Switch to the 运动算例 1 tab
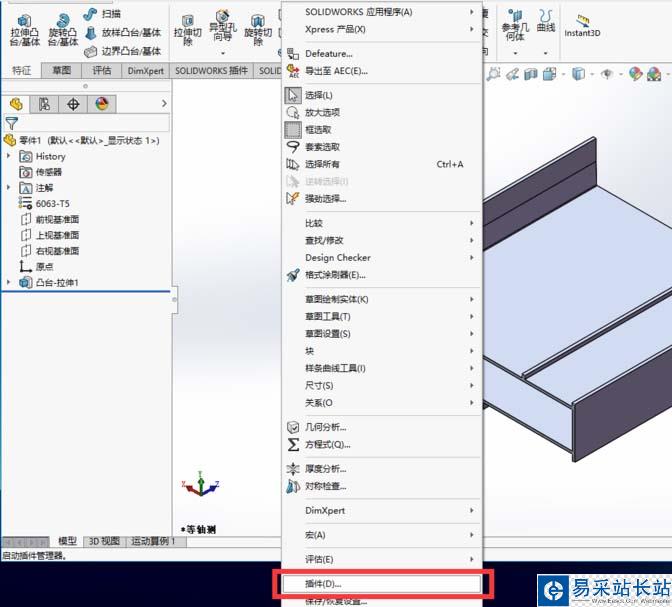 [x=153, y=541]
